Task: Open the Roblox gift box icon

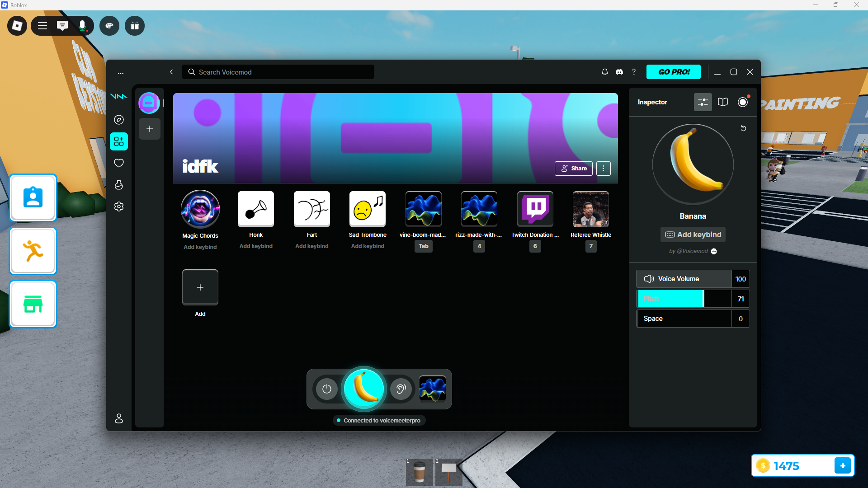Action: 135,26
